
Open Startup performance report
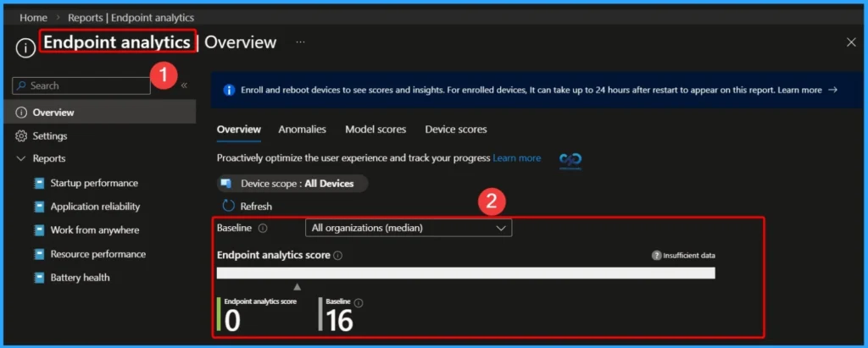click(94, 183)
